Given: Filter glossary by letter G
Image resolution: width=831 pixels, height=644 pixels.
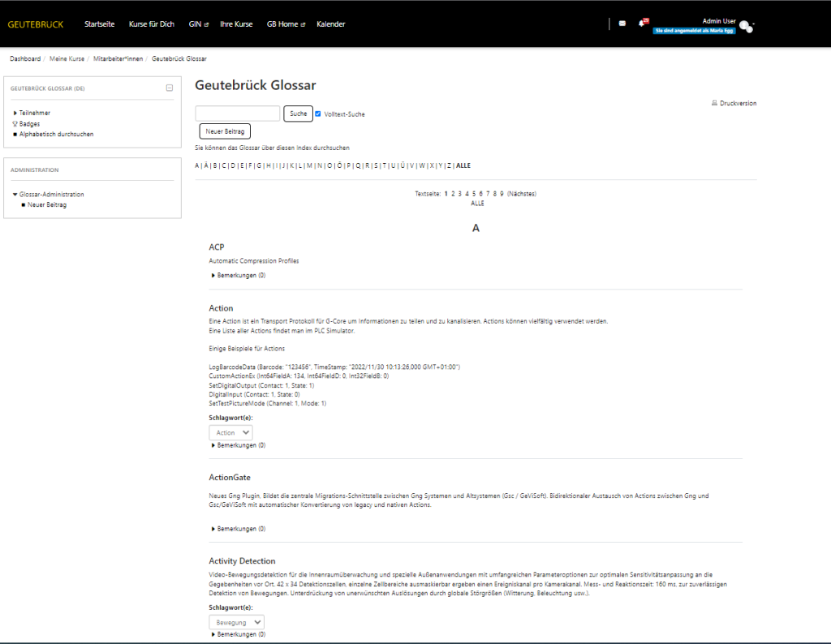Looking at the screenshot, I should point(259,165).
